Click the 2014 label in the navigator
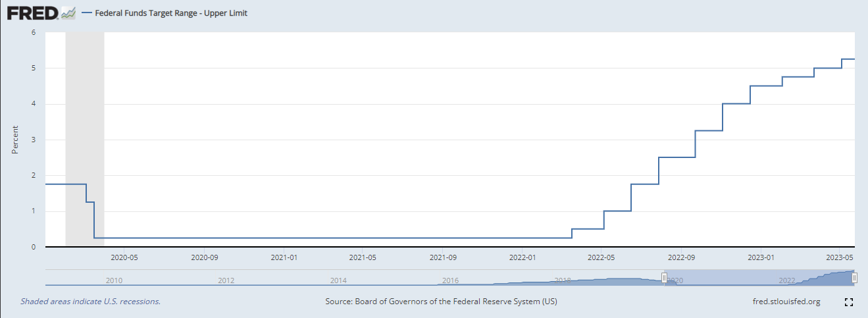This screenshot has height=318, width=868. coord(338,280)
